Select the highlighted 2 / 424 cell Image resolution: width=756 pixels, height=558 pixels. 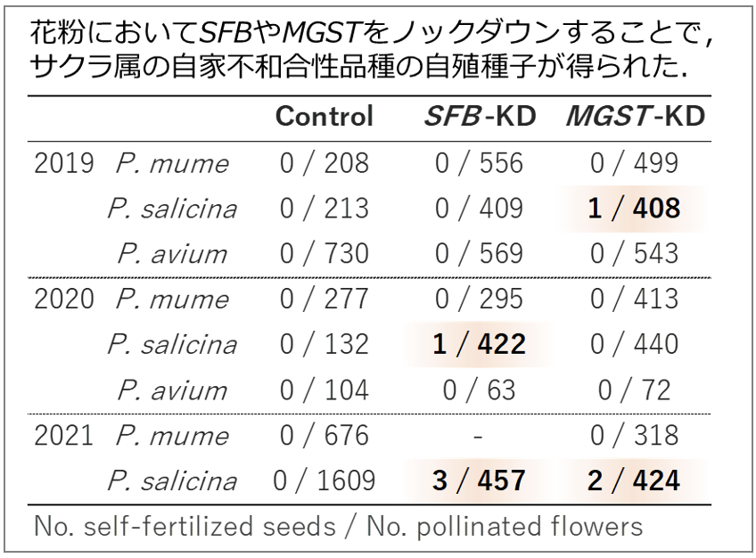(x=634, y=480)
